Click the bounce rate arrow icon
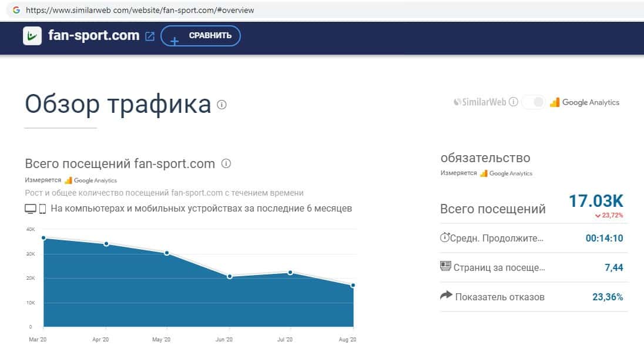The image size is (644, 362). 446,295
